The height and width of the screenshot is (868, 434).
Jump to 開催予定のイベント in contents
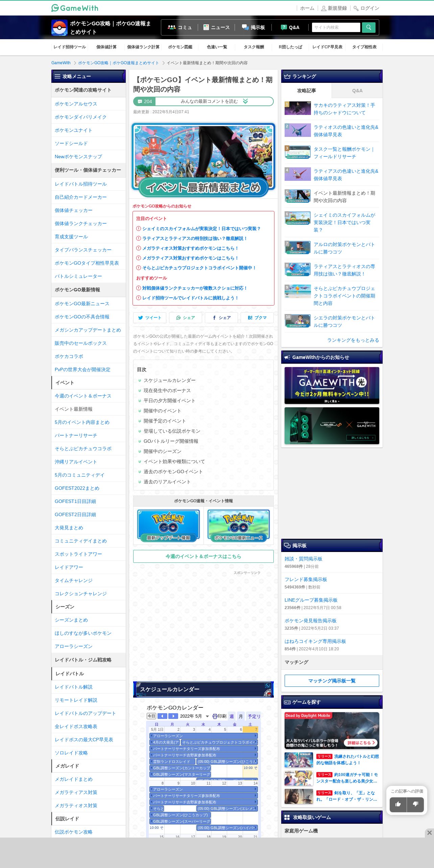165,421
